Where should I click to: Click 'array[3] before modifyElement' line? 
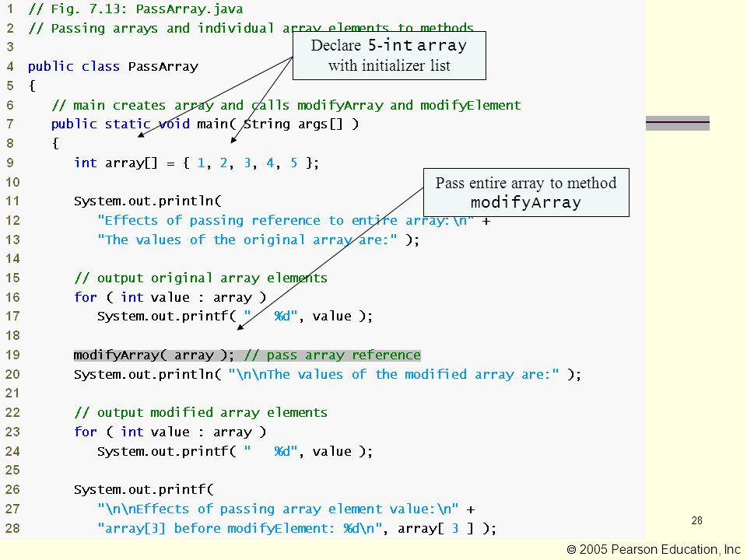296,528
